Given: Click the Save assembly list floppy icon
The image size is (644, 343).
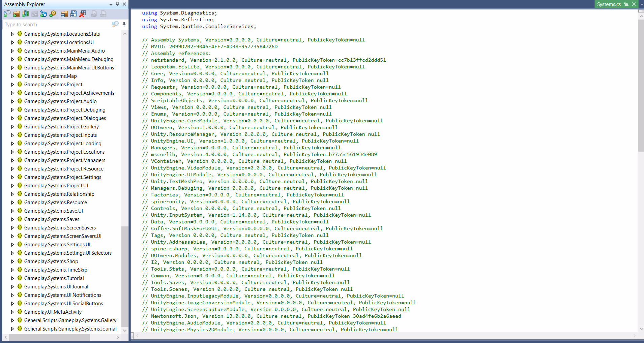Looking at the screenshot, I should pyautogui.click(x=74, y=14).
